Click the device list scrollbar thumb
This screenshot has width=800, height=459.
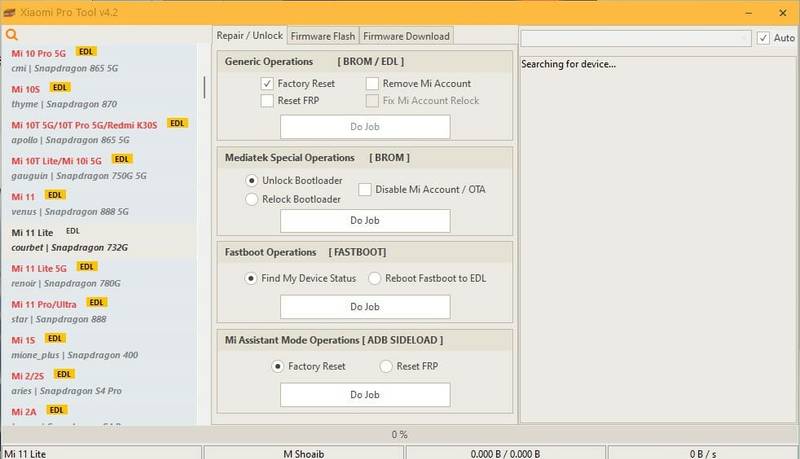coord(204,87)
